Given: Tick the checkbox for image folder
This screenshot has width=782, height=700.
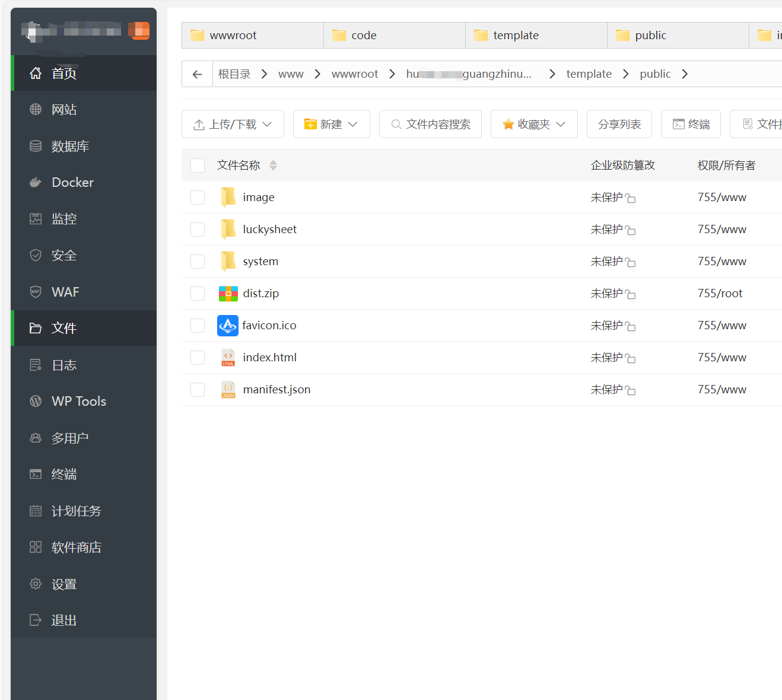Looking at the screenshot, I should point(198,198).
